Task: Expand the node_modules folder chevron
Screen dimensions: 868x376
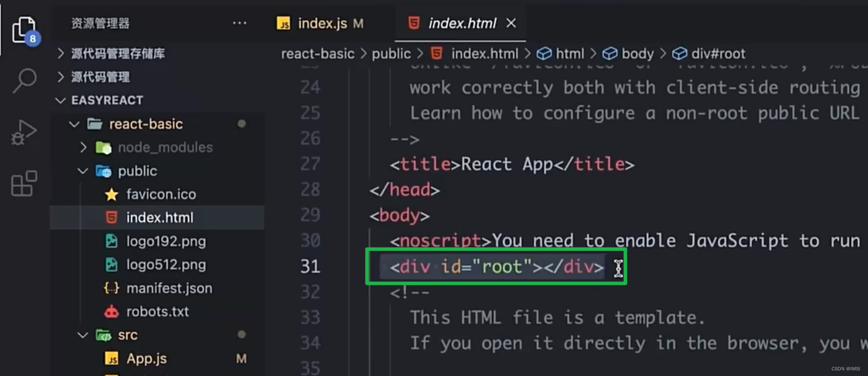Action: pyautogui.click(x=83, y=147)
